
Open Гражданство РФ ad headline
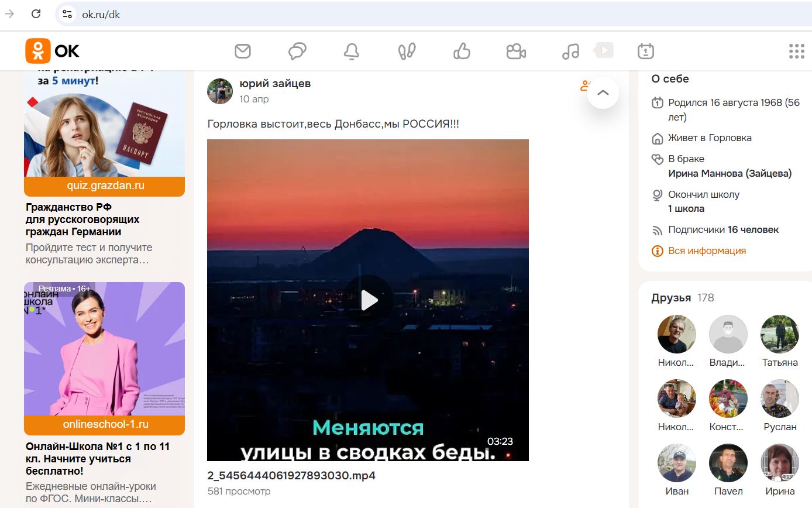(82, 219)
